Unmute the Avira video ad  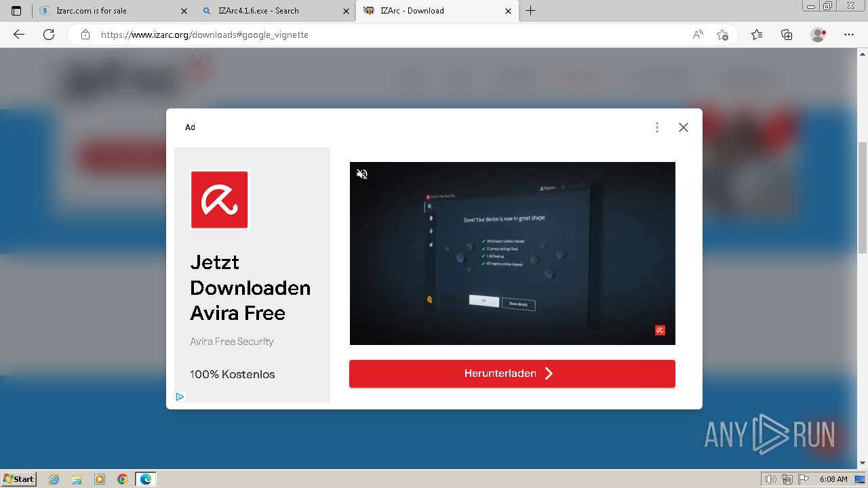(362, 174)
